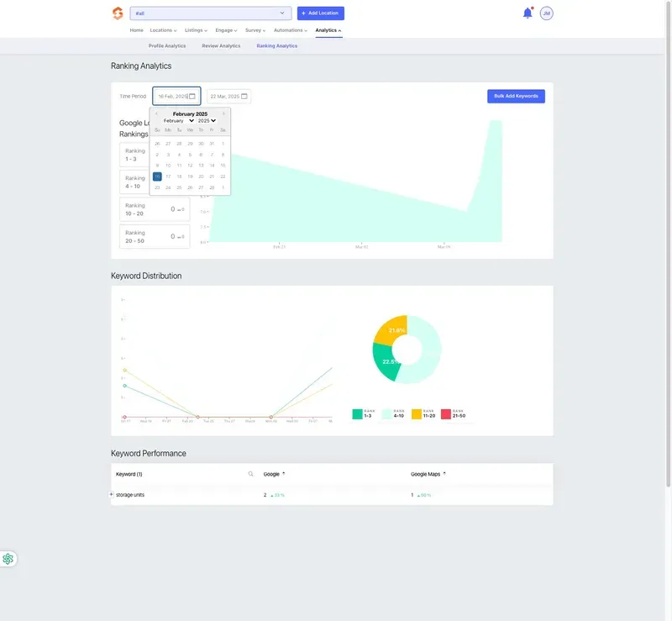Viewport: 672px width, 621px height.
Task: Select the Ranking Analytics tab
Action: [277, 46]
